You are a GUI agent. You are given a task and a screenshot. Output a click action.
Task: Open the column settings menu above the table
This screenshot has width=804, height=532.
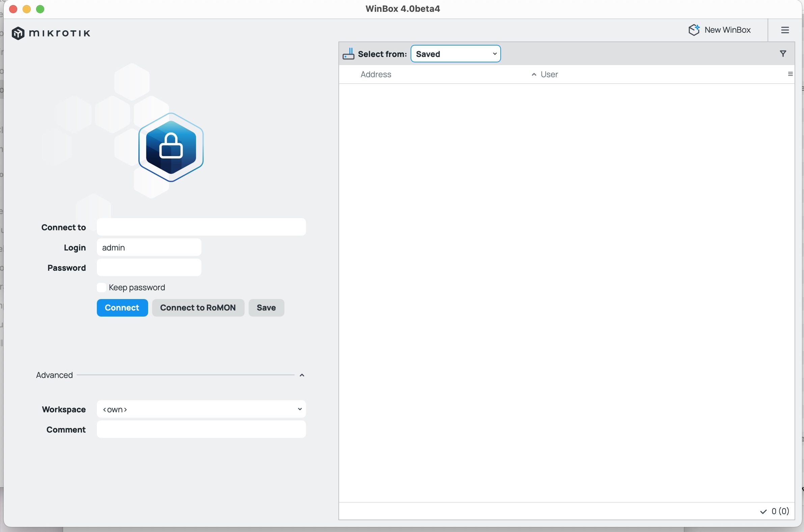tap(790, 73)
